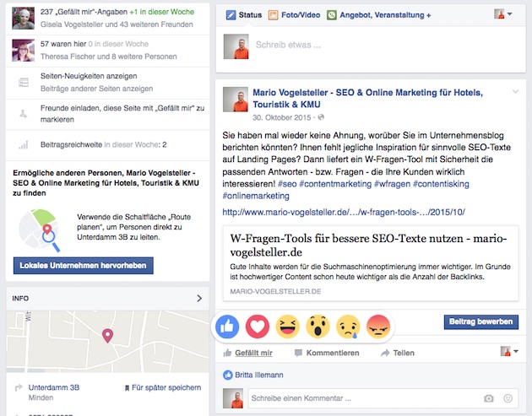
Task: Click the red map pin marker
Action: [107, 336]
